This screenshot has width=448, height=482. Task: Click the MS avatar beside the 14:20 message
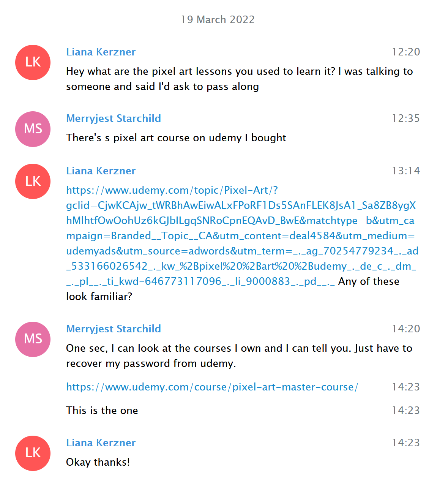coord(33,339)
